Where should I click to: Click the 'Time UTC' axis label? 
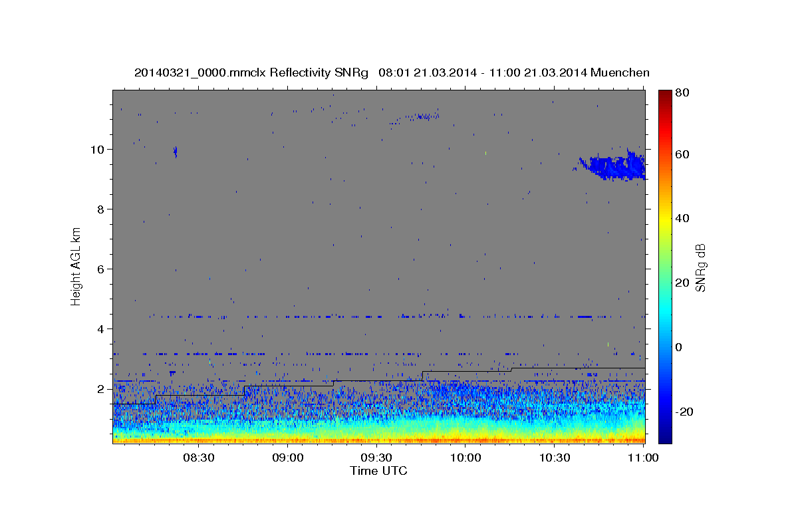[378, 471]
